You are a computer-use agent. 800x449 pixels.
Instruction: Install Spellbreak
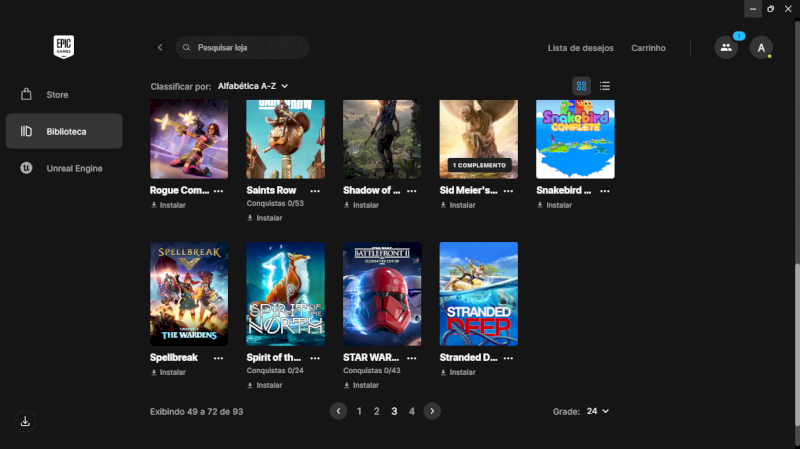click(168, 372)
